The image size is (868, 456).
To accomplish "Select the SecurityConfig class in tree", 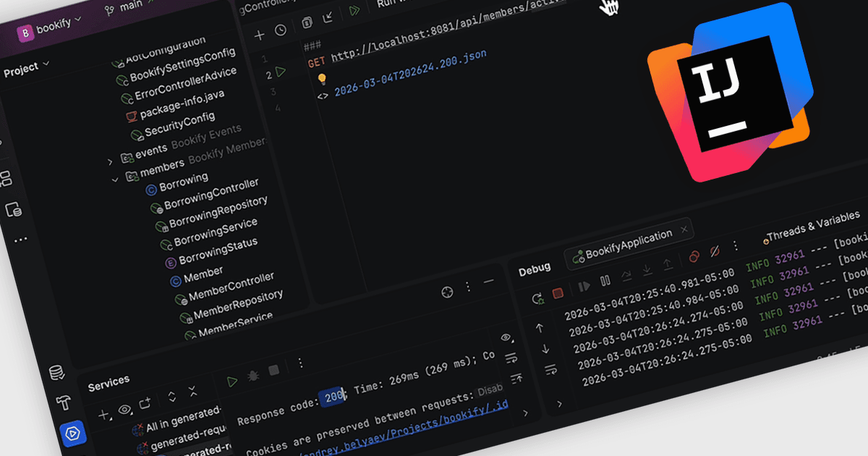I will 172,125.
